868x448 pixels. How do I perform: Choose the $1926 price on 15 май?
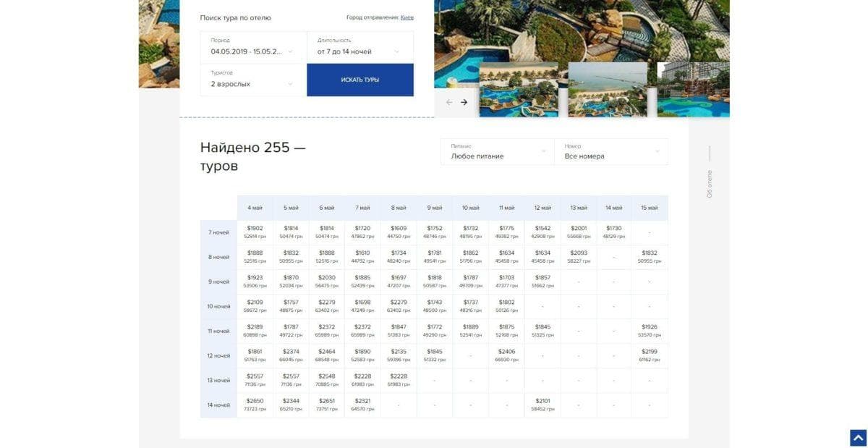(x=650, y=331)
